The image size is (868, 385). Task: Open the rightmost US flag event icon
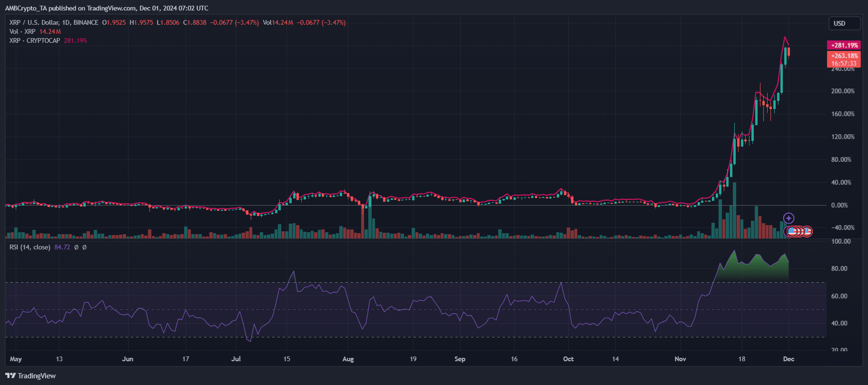808,232
